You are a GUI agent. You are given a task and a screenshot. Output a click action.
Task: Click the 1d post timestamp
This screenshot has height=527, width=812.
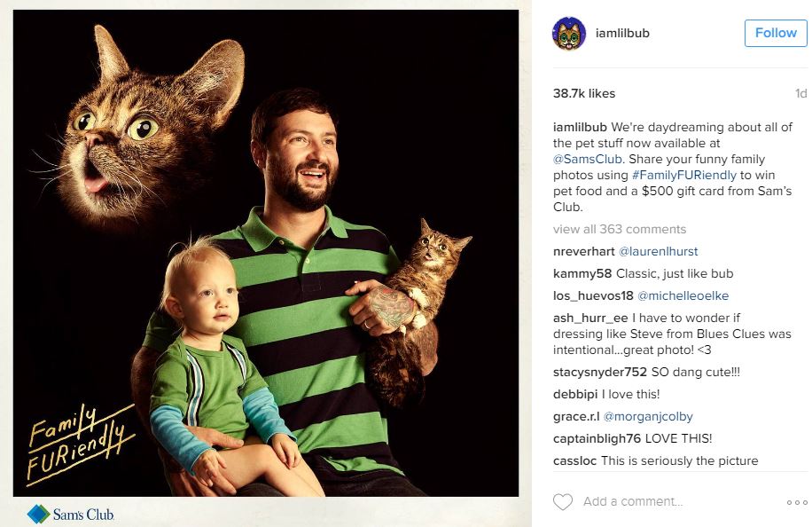click(x=800, y=94)
